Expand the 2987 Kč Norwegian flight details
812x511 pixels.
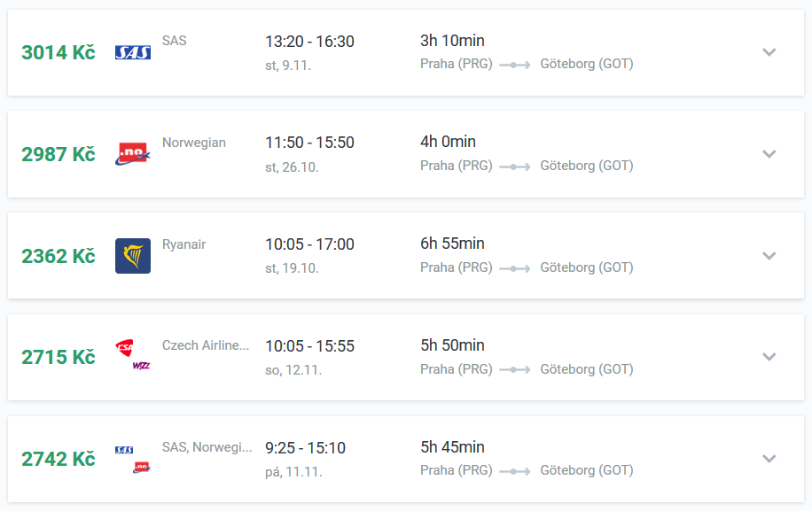[769, 153]
